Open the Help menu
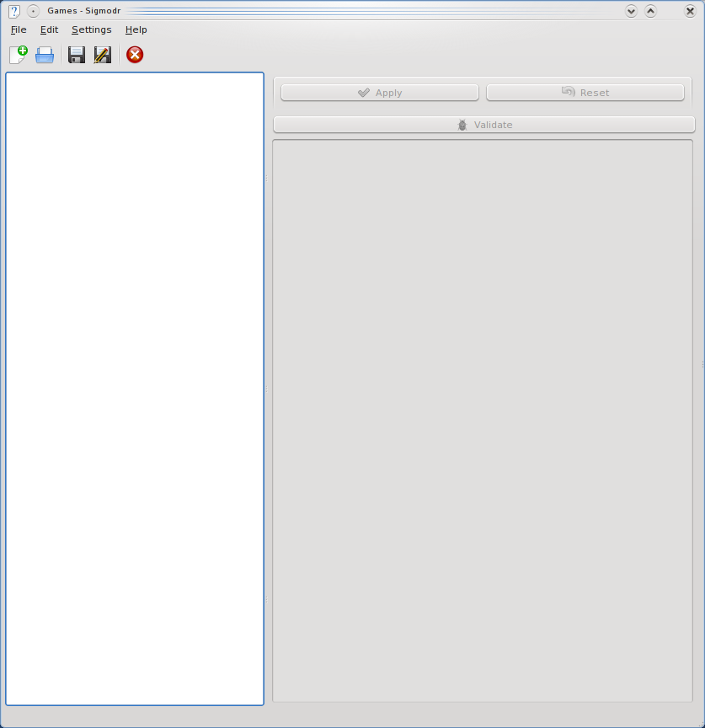Screen dimensions: 705x728 pos(136,29)
